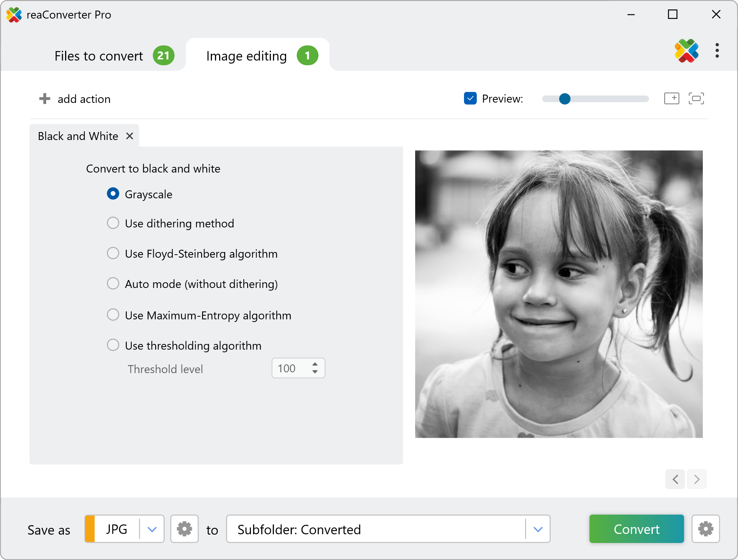738x560 pixels.
Task: Click the green Convert button
Action: point(636,529)
